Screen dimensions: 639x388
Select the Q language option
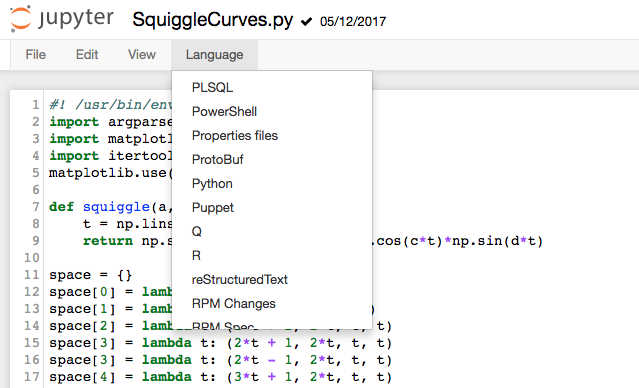tap(272, 232)
